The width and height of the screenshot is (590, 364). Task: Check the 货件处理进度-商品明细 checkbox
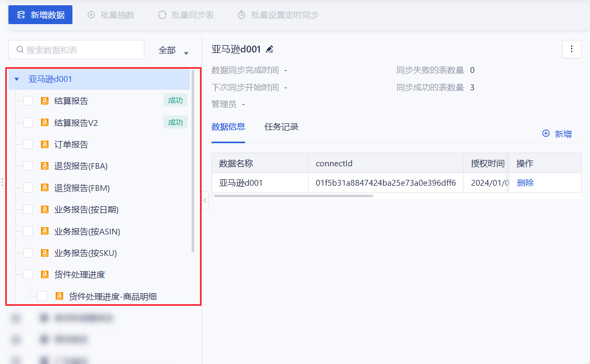[42, 296]
